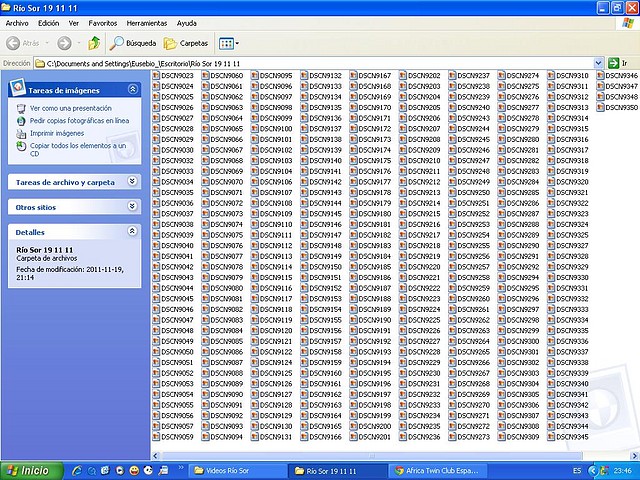The width and height of the screenshot is (640, 480).
Task: Expand hidden system tray icons arrow
Action: pyautogui.click(x=593, y=471)
